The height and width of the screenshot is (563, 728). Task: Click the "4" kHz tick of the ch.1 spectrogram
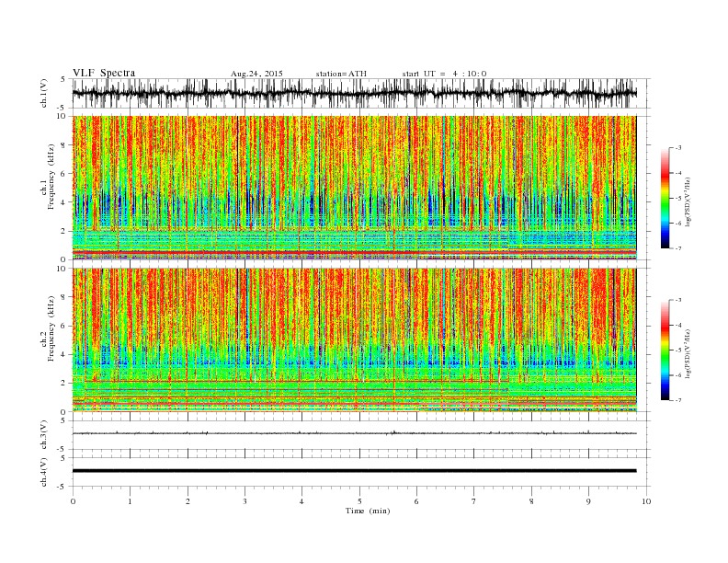point(64,202)
